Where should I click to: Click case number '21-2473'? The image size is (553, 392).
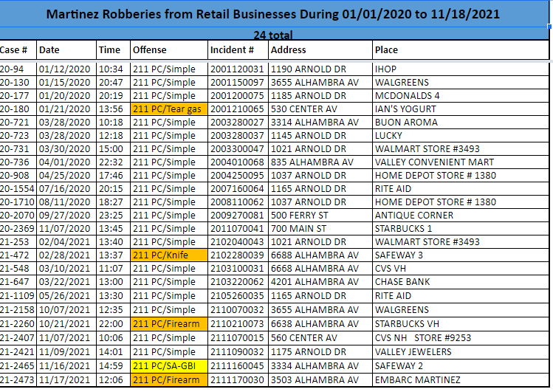pos(18,380)
